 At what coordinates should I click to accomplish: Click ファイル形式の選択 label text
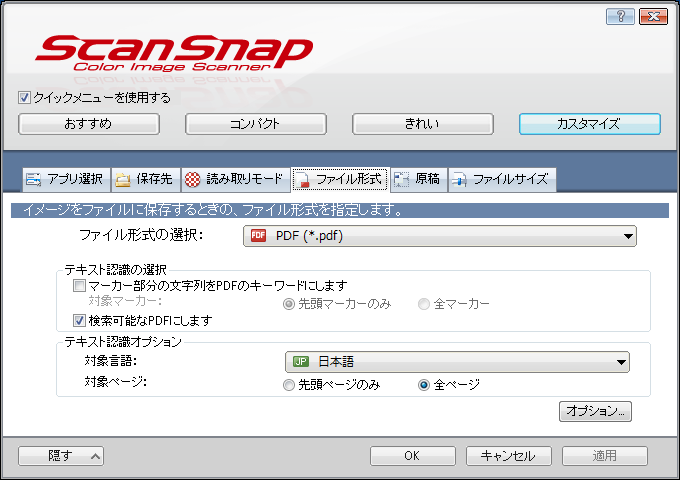141,235
